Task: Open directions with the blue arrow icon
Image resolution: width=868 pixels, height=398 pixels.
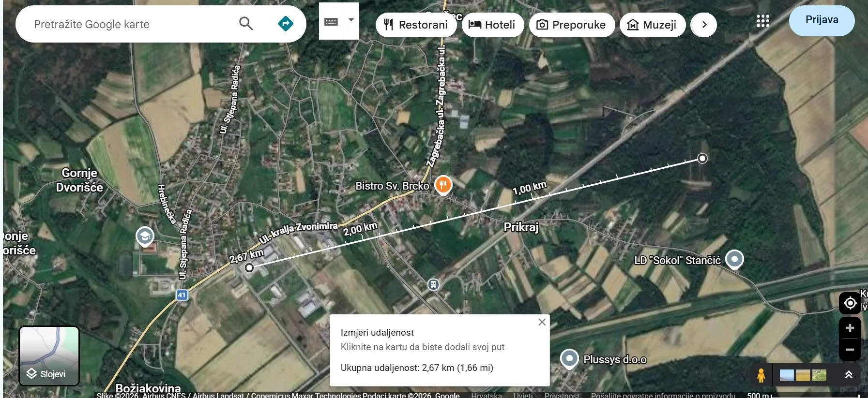Action: click(286, 24)
